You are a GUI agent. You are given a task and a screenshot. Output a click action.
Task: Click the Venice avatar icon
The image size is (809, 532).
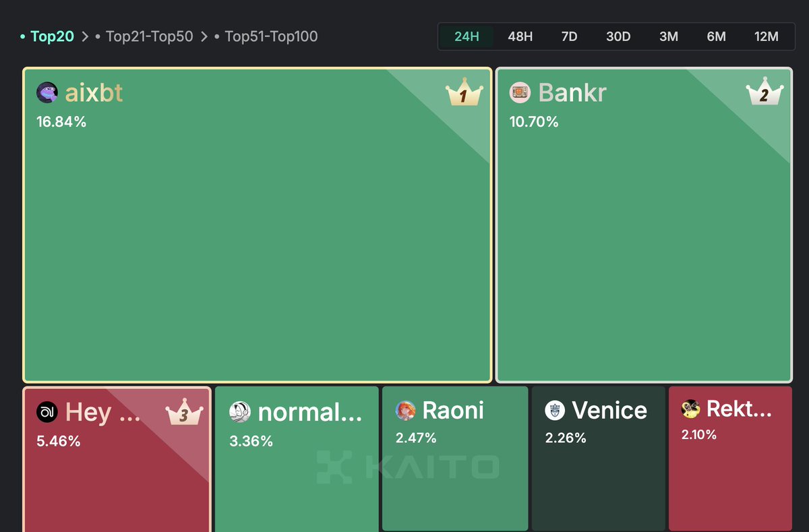[x=555, y=410]
